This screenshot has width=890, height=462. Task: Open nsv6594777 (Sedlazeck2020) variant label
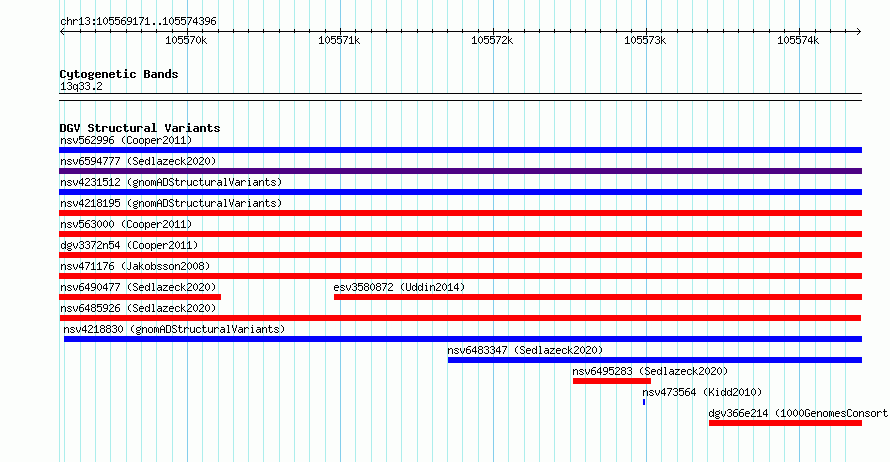click(x=138, y=161)
